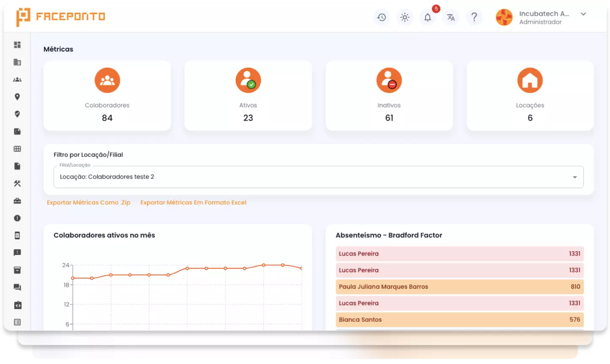Open notifications bell with 5 alerts

[428, 17]
